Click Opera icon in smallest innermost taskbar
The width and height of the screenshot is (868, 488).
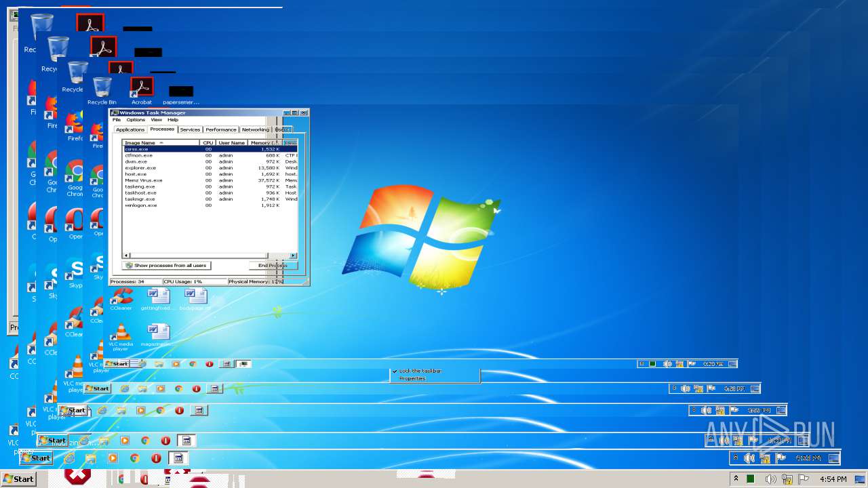pos(210,364)
